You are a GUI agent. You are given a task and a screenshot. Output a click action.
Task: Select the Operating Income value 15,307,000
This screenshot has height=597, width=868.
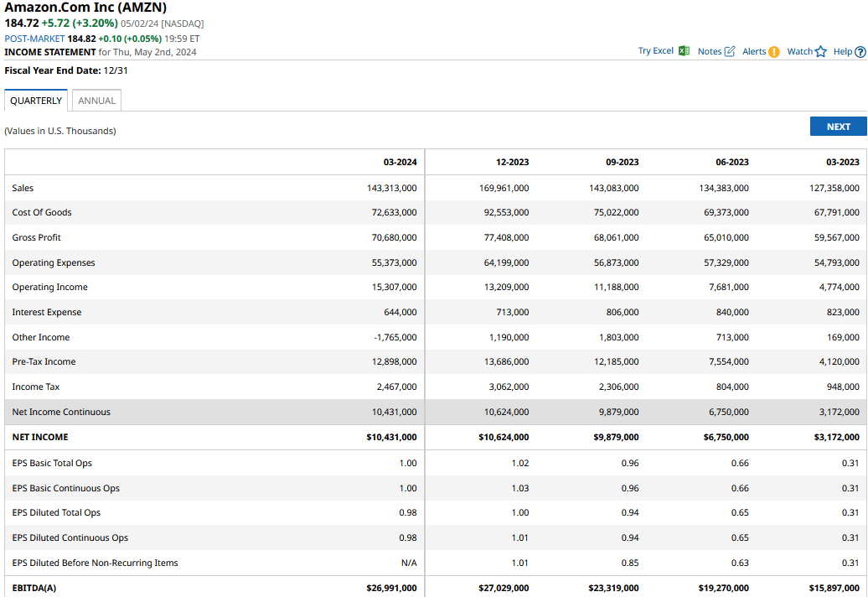coord(394,288)
